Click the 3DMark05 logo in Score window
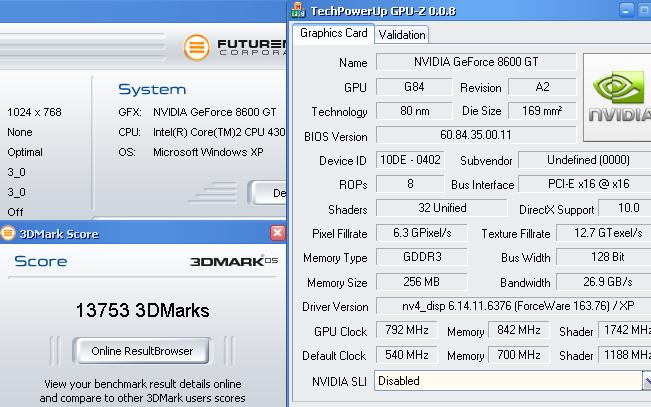 pyautogui.click(x=234, y=261)
